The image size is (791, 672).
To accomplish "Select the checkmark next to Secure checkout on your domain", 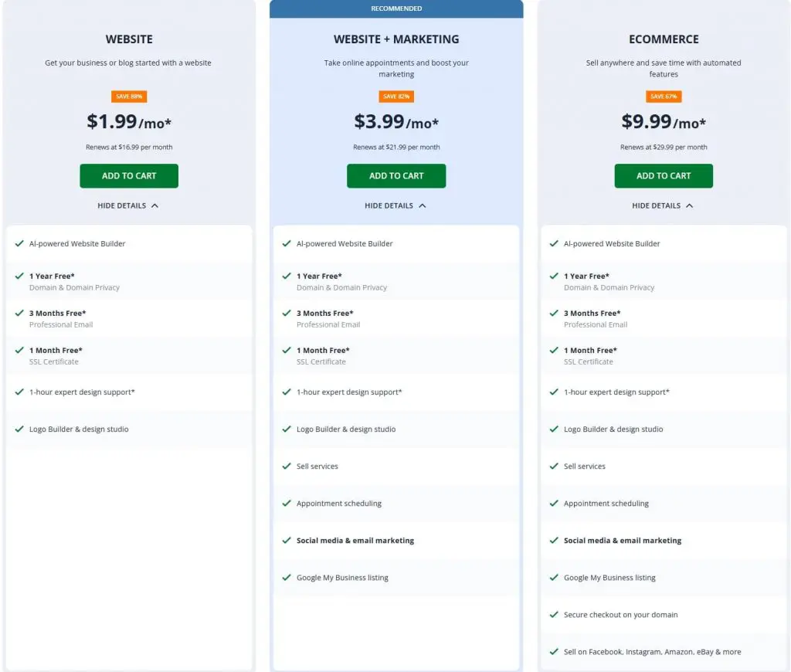I will [554, 615].
